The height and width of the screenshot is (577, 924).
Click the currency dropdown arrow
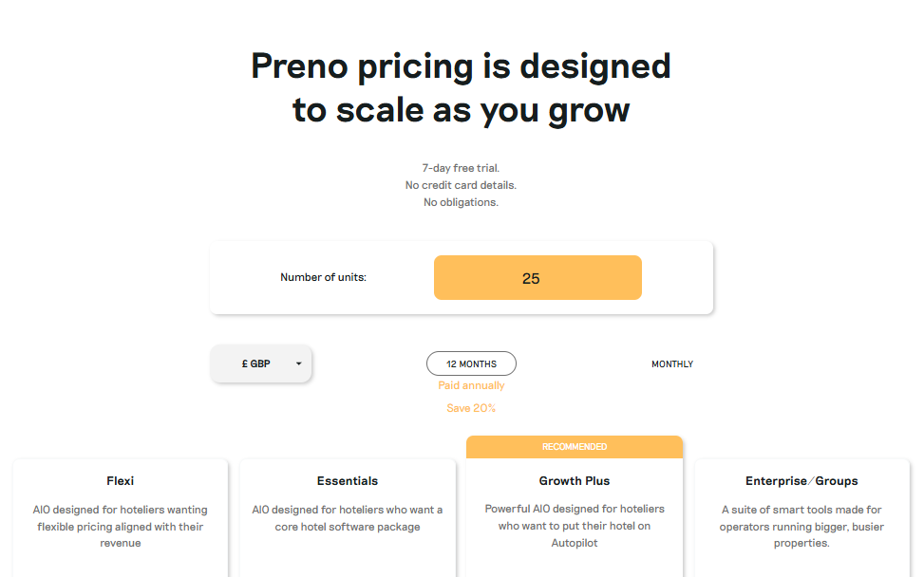[299, 363]
